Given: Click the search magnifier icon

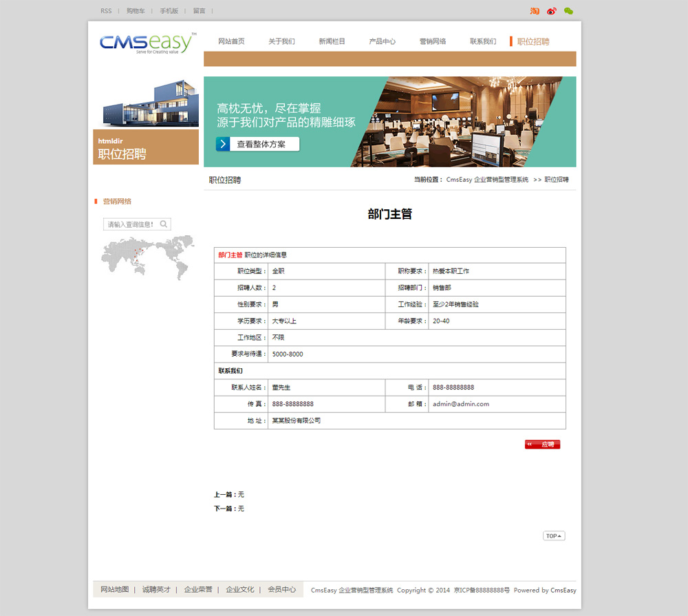Looking at the screenshot, I should (164, 224).
